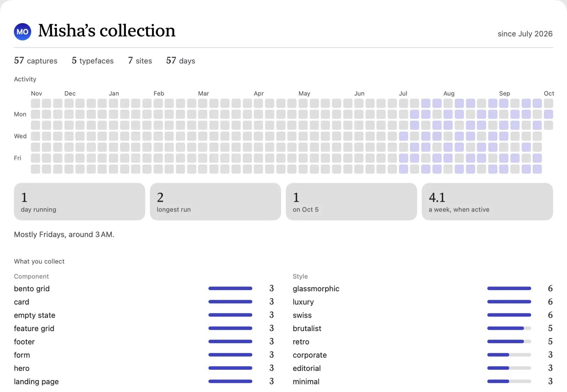Select the '4.1 a week, when active' card

pos(487,201)
